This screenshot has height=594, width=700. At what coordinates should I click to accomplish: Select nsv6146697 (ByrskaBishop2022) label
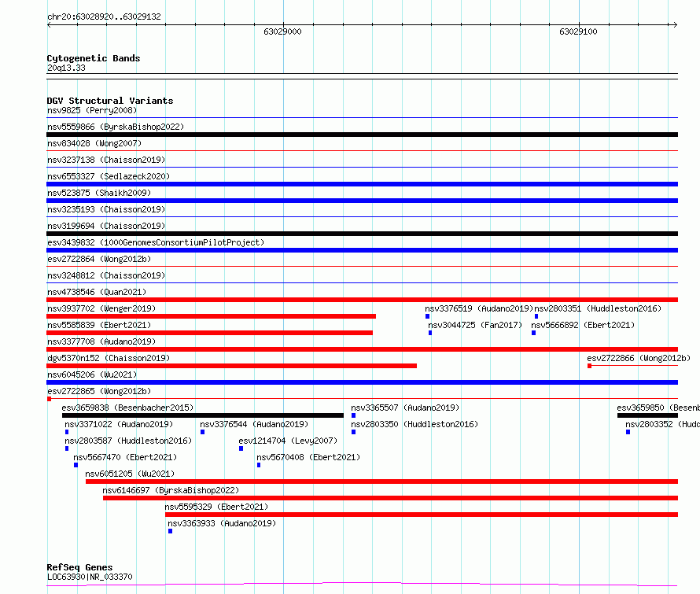click(x=171, y=490)
